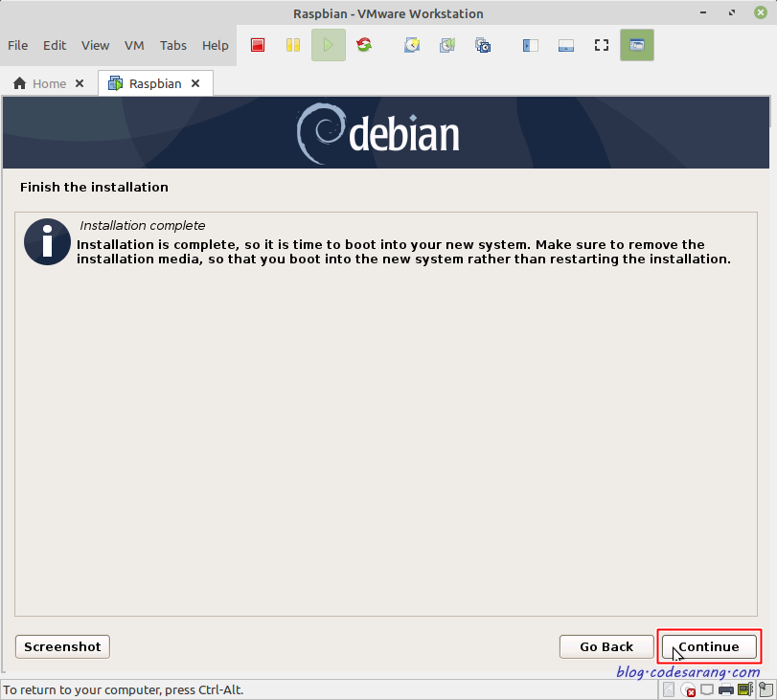The width and height of the screenshot is (777, 700).
Task: Click the 'To return to your computer' status text
Action: pyautogui.click(x=124, y=689)
